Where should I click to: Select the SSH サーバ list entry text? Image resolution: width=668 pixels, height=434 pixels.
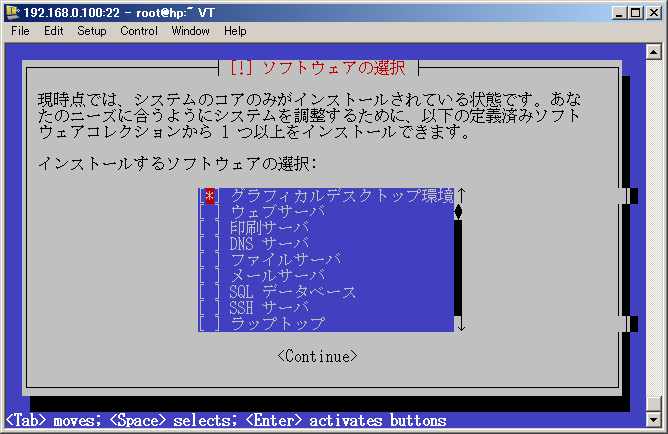click(270, 307)
